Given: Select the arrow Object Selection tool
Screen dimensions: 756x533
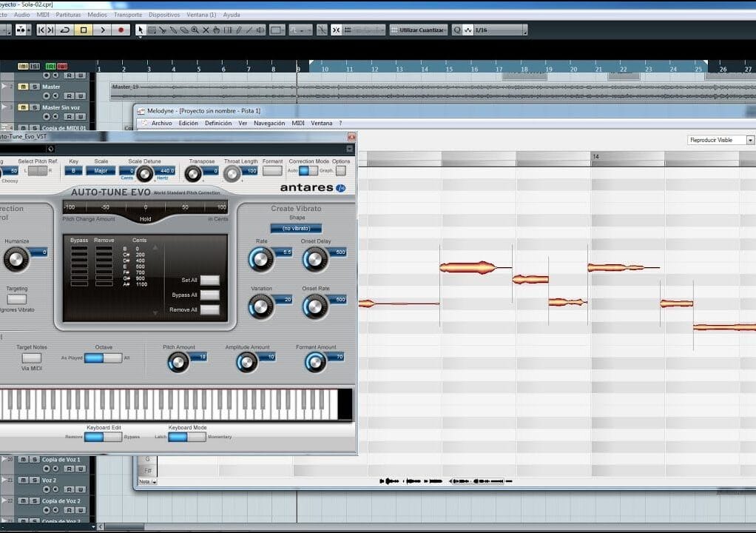Looking at the screenshot, I should coord(141,30).
